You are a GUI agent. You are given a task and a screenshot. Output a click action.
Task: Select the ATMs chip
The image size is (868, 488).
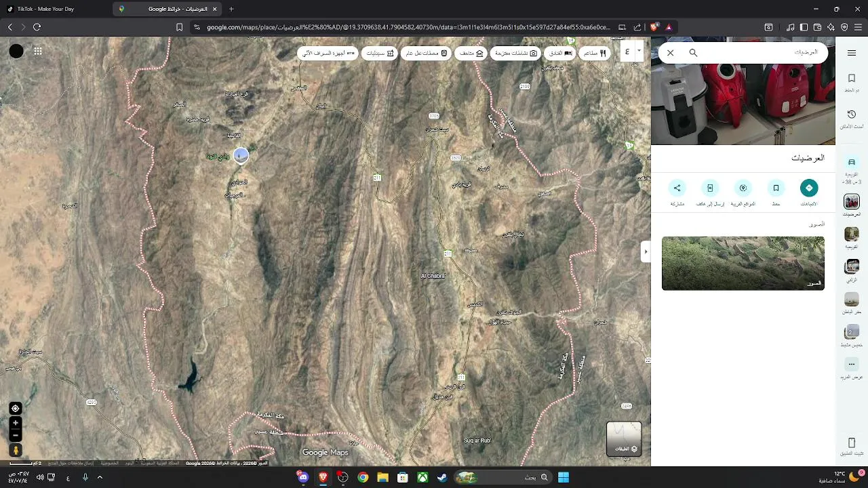[x=328, y=53]
